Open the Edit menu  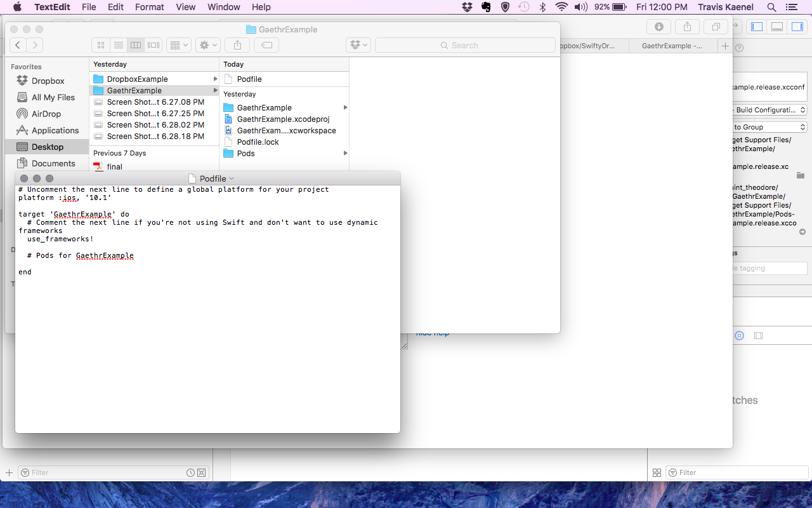click(x=115, y=7)
